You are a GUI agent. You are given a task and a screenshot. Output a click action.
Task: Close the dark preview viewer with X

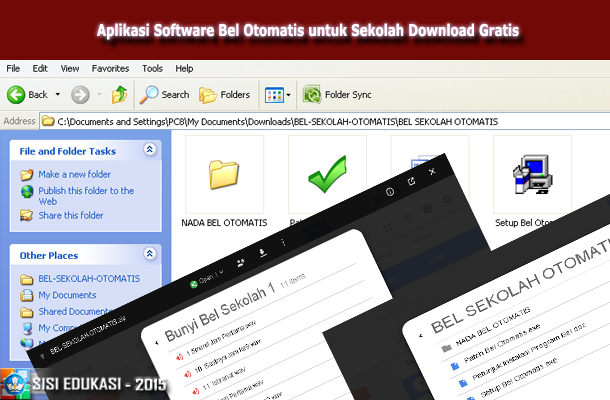(x=432, y=171)
